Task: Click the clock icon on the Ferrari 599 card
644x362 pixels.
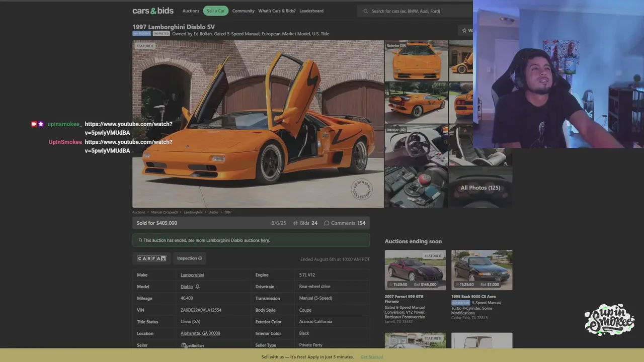Action: point(390,285)
